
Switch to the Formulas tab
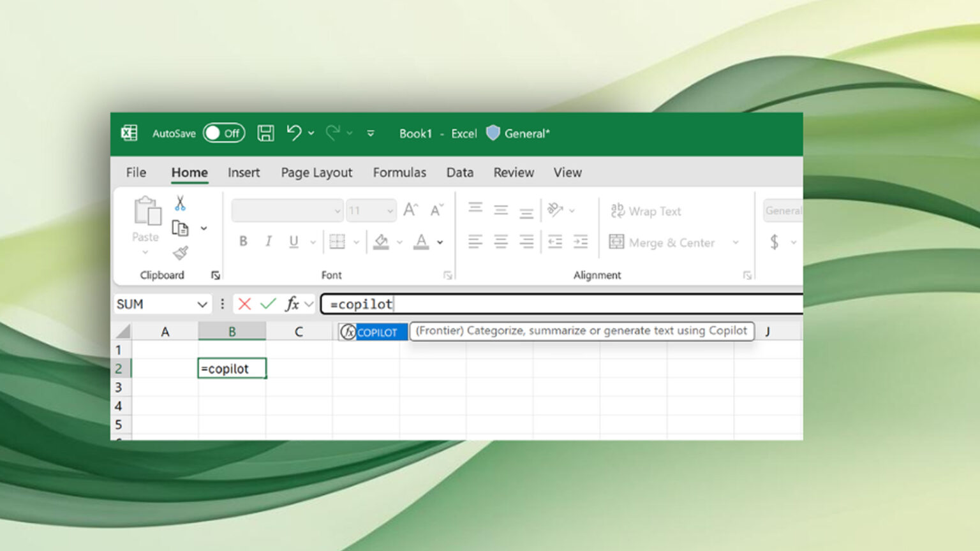399,172
